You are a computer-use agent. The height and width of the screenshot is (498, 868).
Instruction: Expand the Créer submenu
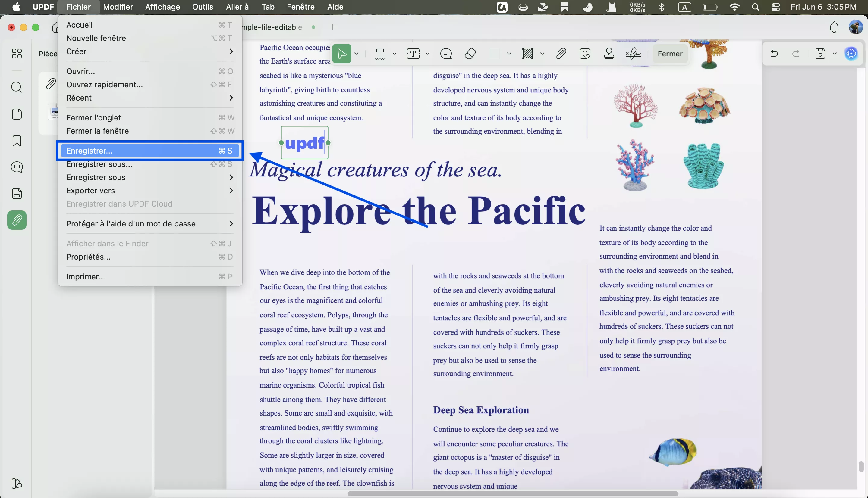pos(150,51)
